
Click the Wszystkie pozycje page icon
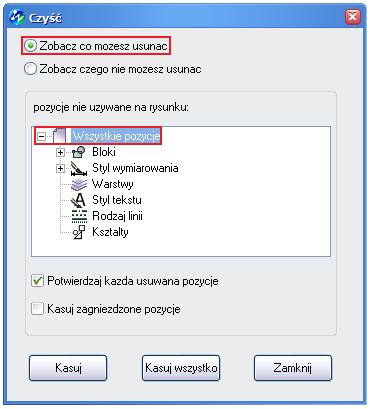(60, 136)
